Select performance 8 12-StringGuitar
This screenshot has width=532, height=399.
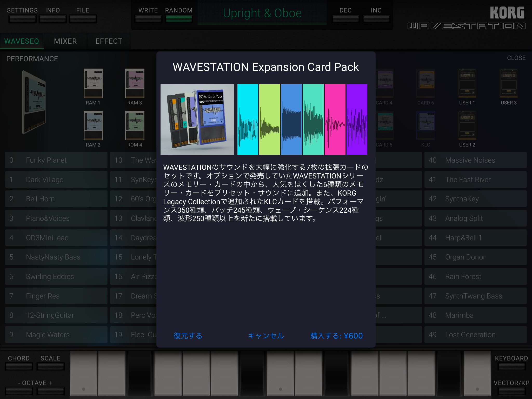tap(56, 315)
